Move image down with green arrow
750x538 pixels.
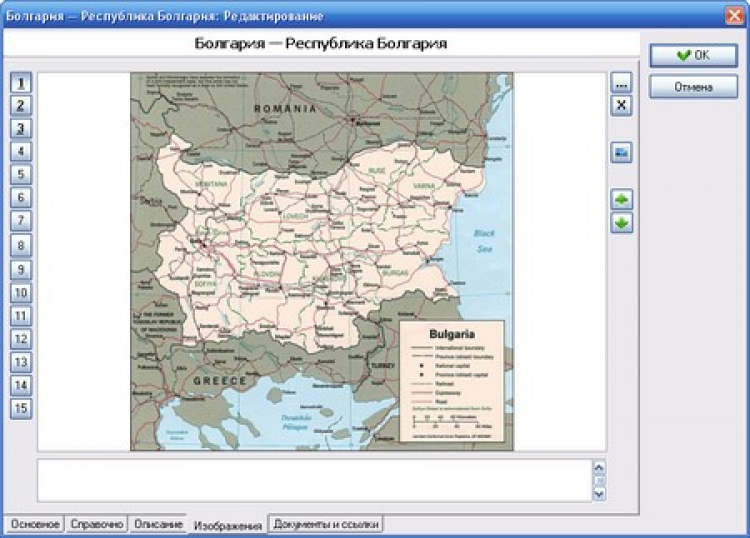621,223
